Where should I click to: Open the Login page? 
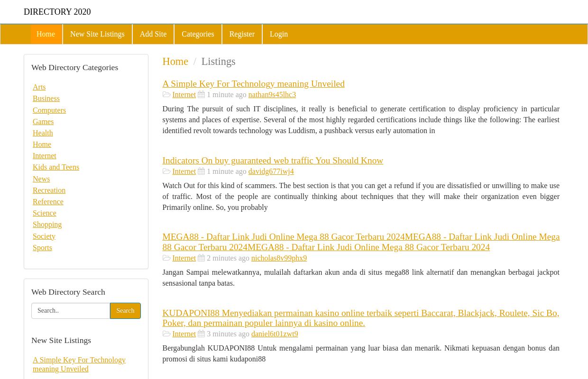pyautogui.click(x=279, y=34)
